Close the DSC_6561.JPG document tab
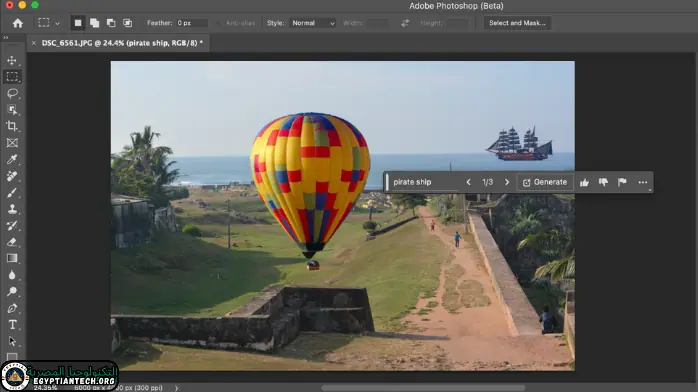 [34, 43]
